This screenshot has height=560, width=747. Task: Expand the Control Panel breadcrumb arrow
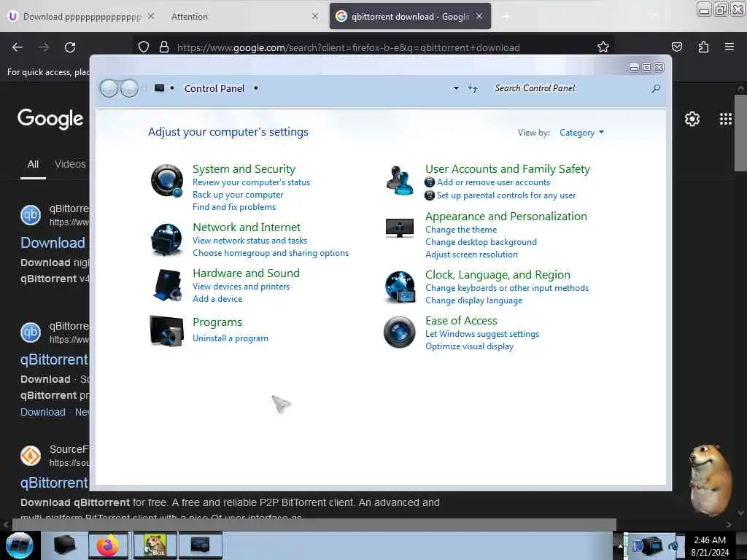(256, 88)
